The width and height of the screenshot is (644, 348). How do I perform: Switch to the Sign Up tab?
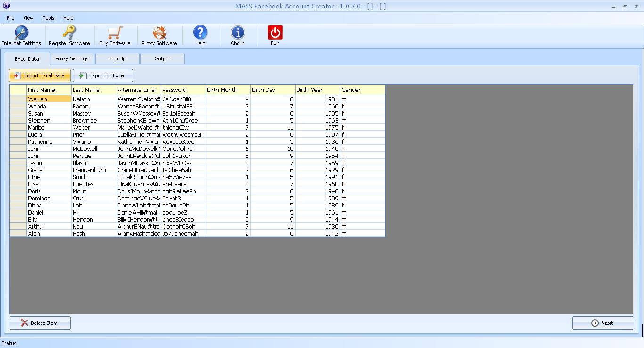[x=117, y=59]
